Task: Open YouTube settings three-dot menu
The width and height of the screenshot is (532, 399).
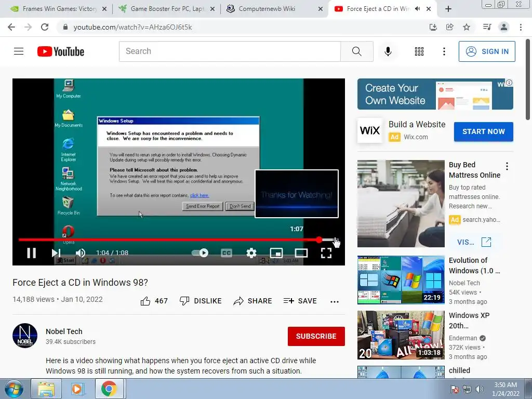Action: (444, 51)
